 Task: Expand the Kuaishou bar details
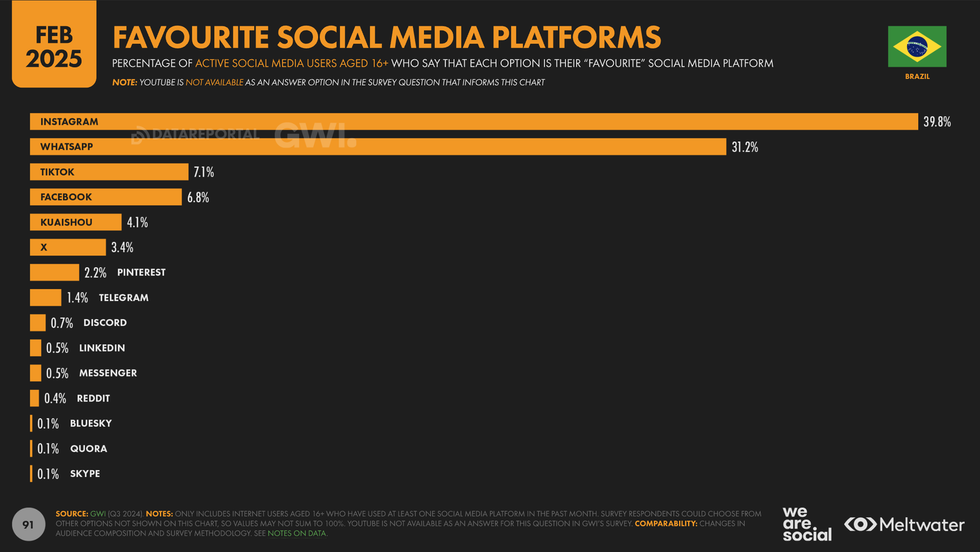74,222
